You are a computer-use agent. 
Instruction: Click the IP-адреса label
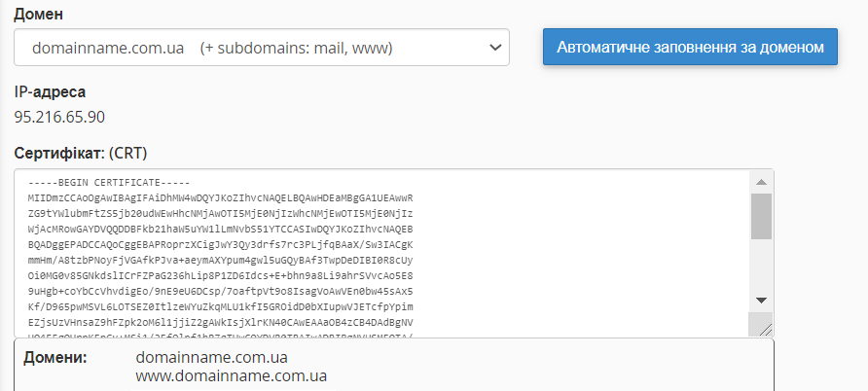50,92
